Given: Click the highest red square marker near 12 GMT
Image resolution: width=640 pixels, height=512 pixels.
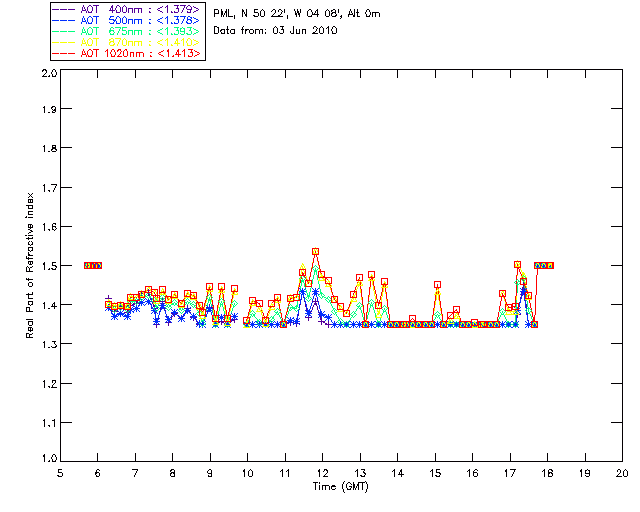Looking at the screenshot, I should pos(316,252).
